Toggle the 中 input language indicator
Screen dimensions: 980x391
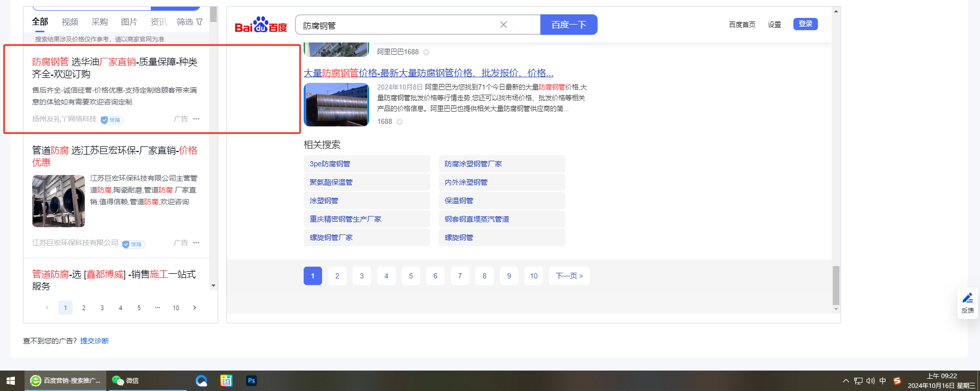883,381
